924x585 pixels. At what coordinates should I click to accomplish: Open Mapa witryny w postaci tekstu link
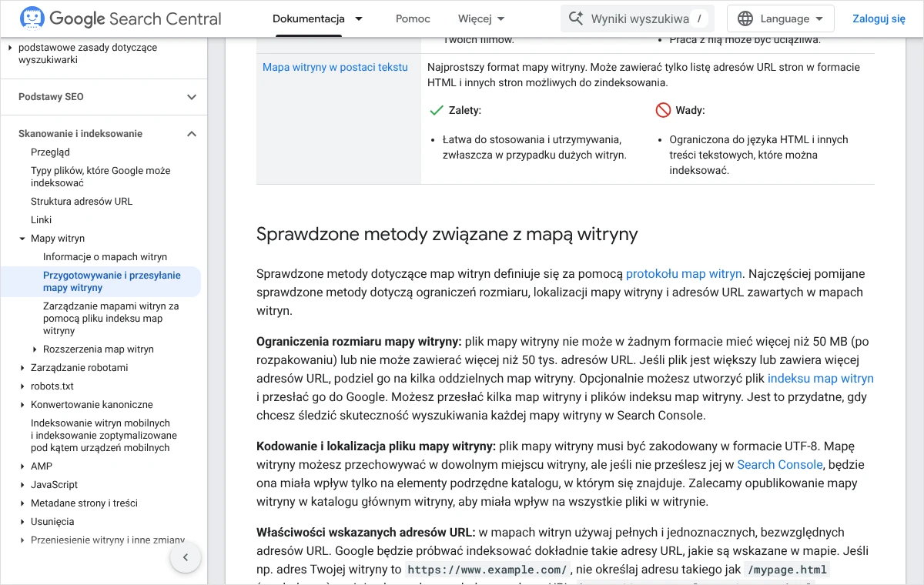click(335, 67)
